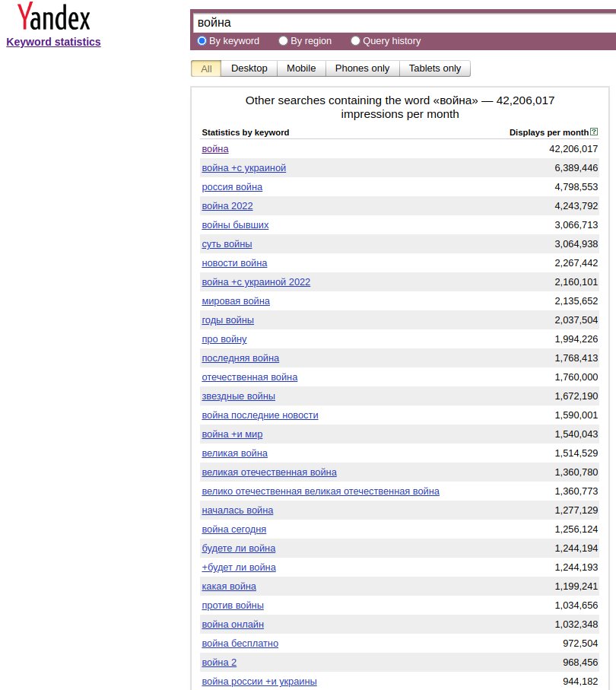Click the Displays per month column header
Viewport: 616px width, 690px height.
pyautogui.click(x=548, y=132)
